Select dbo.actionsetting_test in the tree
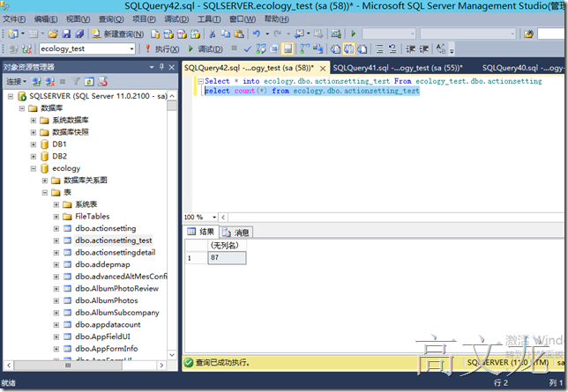 [114, 240]
